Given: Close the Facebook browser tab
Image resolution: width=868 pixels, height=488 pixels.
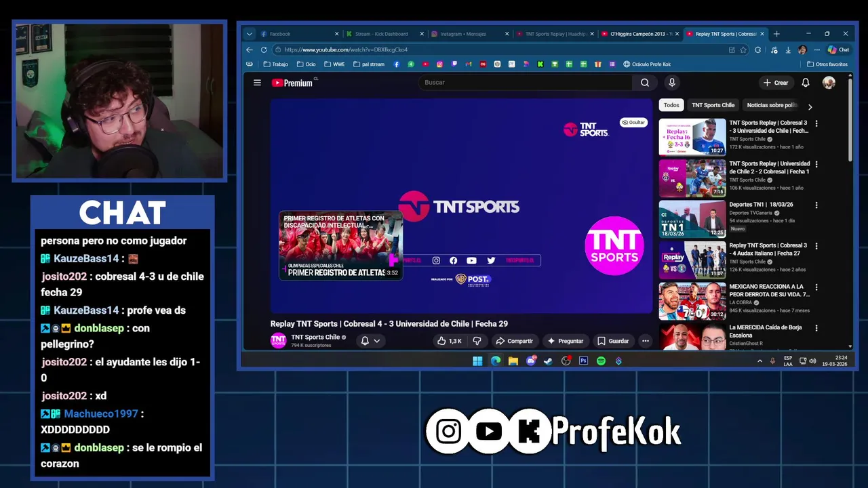Looking at the screenshot, I should click(337, 34).
